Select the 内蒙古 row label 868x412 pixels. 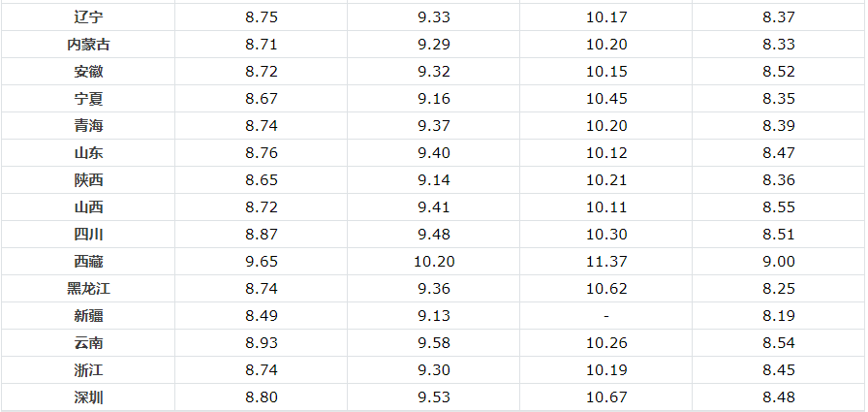pos(88,45)
